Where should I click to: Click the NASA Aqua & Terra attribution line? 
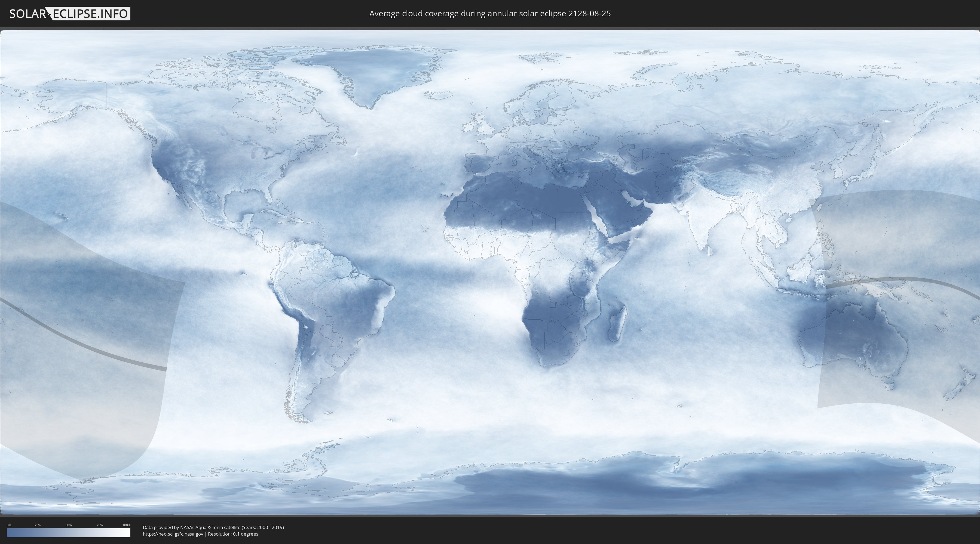pyautogui.click(x=213, y=527)
